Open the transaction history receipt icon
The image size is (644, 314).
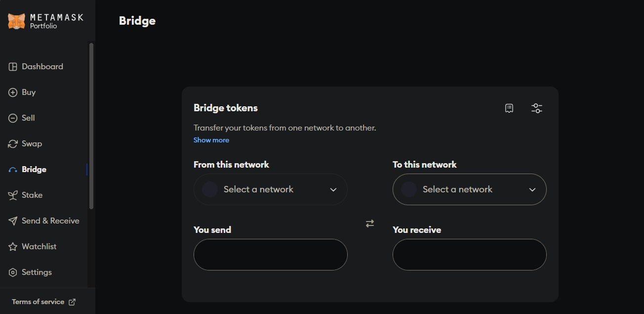(509, 108)
